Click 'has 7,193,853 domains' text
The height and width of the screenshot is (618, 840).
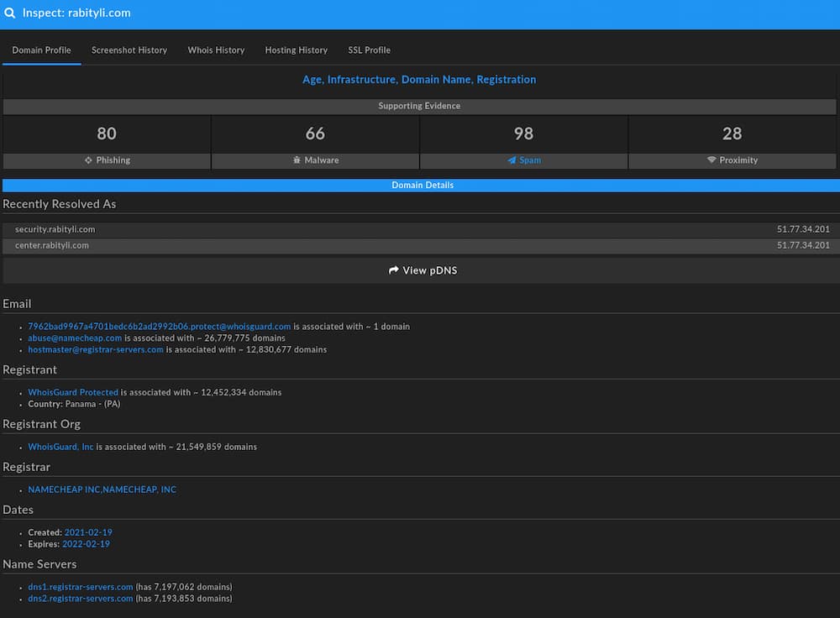coord(184,599)
